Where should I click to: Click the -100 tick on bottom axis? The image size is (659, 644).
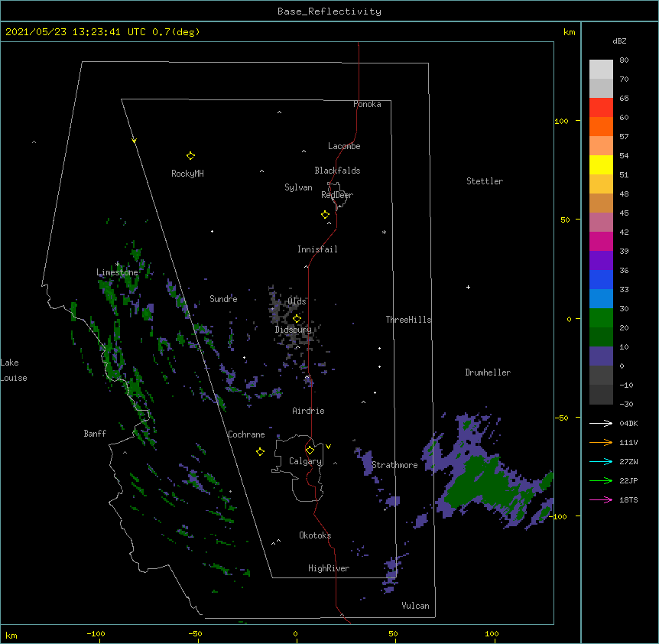(x=96, y=634)
